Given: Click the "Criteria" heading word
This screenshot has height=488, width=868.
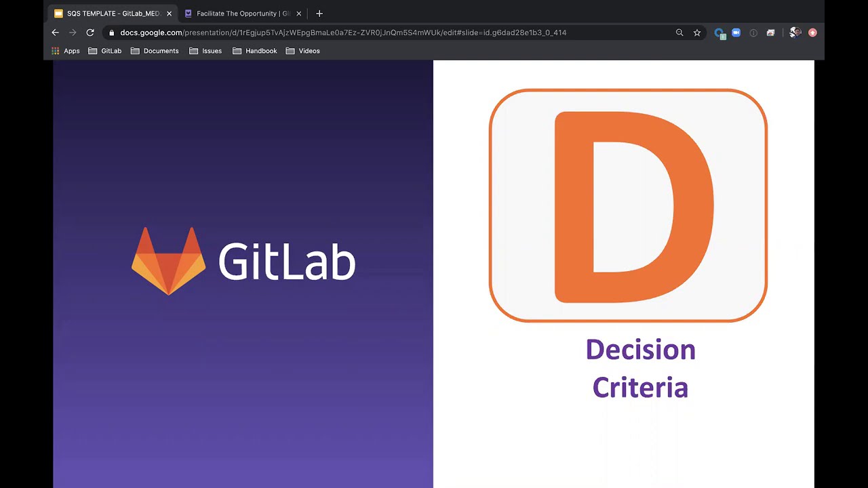Looking at the screenshot, I should [640, 387].
